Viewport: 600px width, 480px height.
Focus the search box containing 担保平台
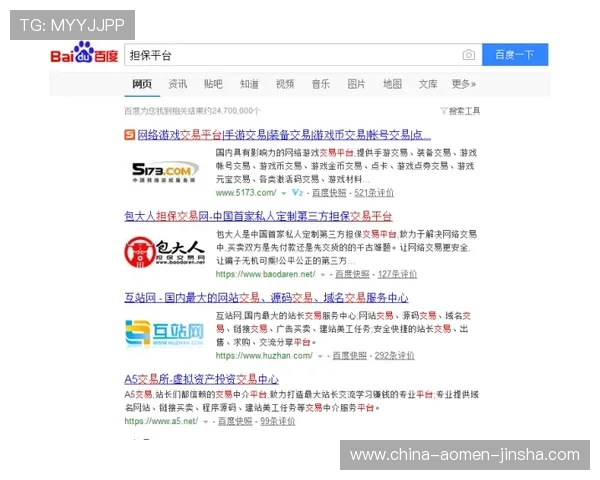303,55
